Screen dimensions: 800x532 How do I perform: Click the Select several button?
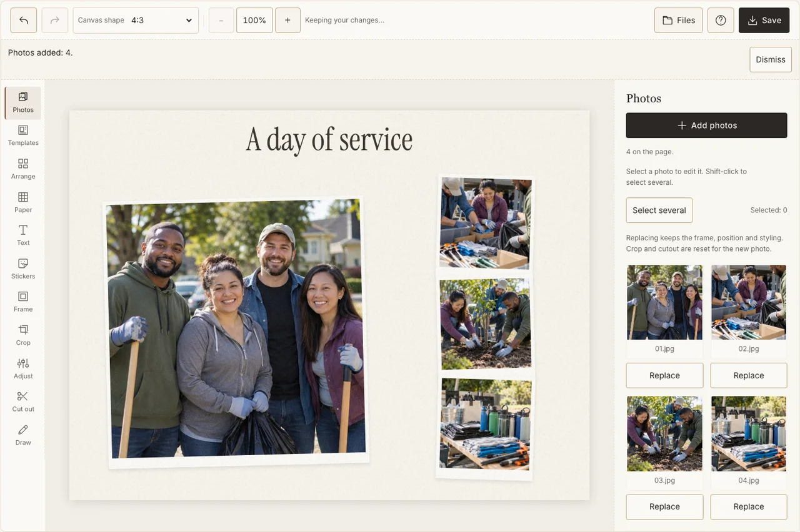[659, 210]
